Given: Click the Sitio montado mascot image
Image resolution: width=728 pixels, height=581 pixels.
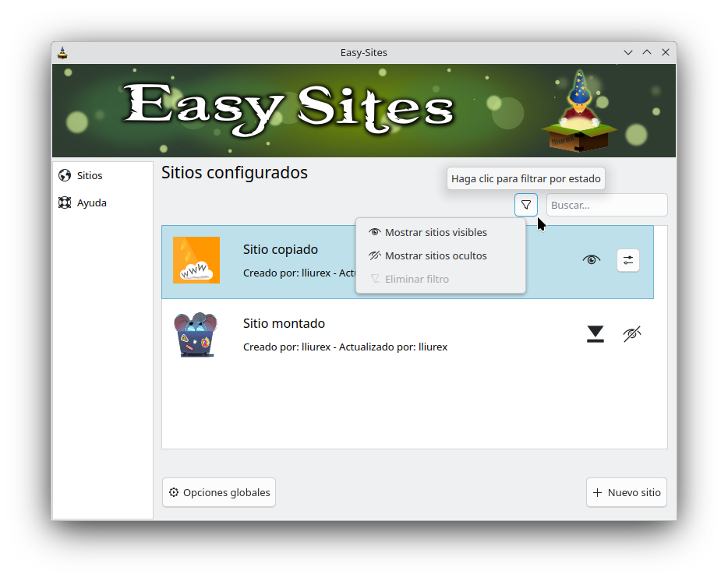Looking at the screenshot, I should pos(195,335).
